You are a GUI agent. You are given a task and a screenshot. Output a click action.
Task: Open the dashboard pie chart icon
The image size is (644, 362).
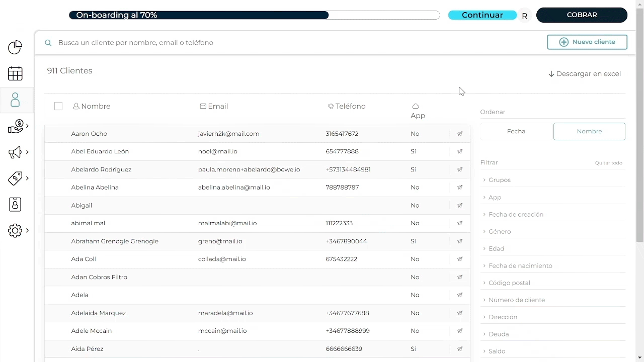click(x=15, y=47)
